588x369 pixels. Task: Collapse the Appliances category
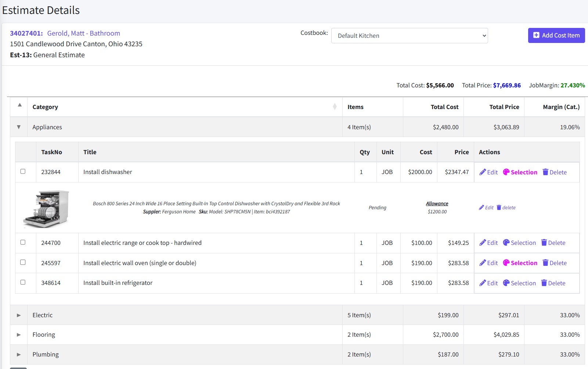tap(19, 127)
